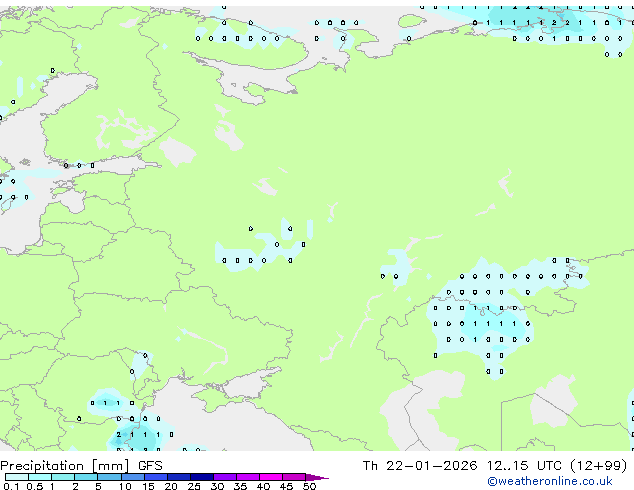This screenshot has width=634, height=490.
Task: Click the '35' legend label
Action: click(240, 486)
